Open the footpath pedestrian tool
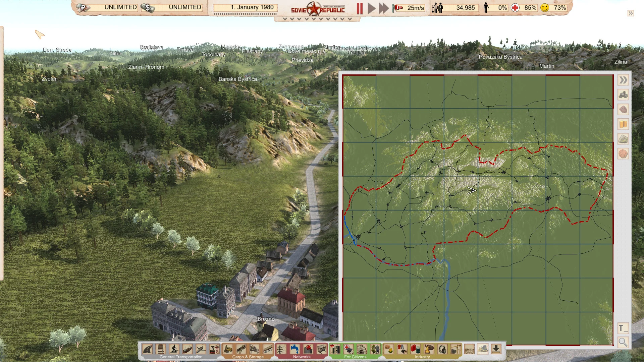The height and width of the screenshot is (362, 644). 174,349
